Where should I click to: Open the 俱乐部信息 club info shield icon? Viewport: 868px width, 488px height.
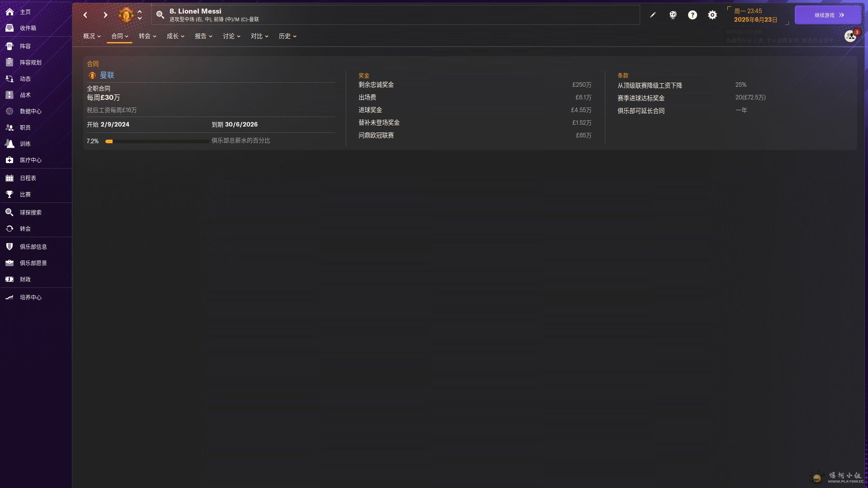pos(9,247)
